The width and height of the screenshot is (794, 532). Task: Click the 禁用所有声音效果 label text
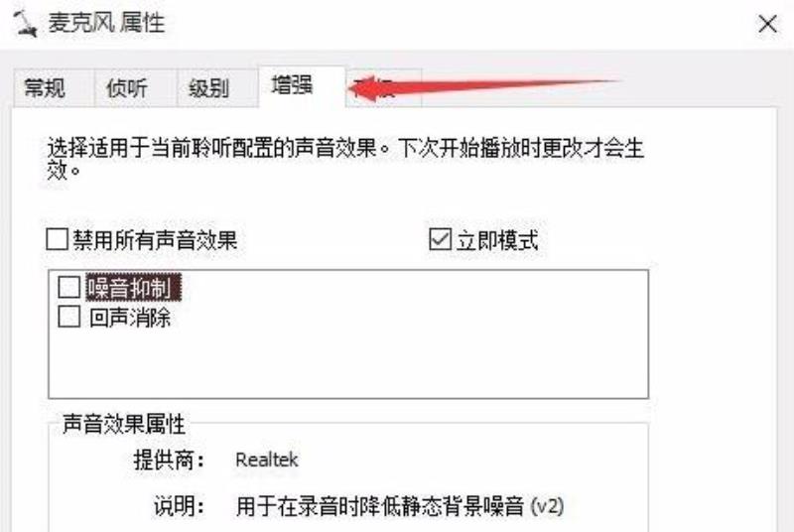(155, 240)
